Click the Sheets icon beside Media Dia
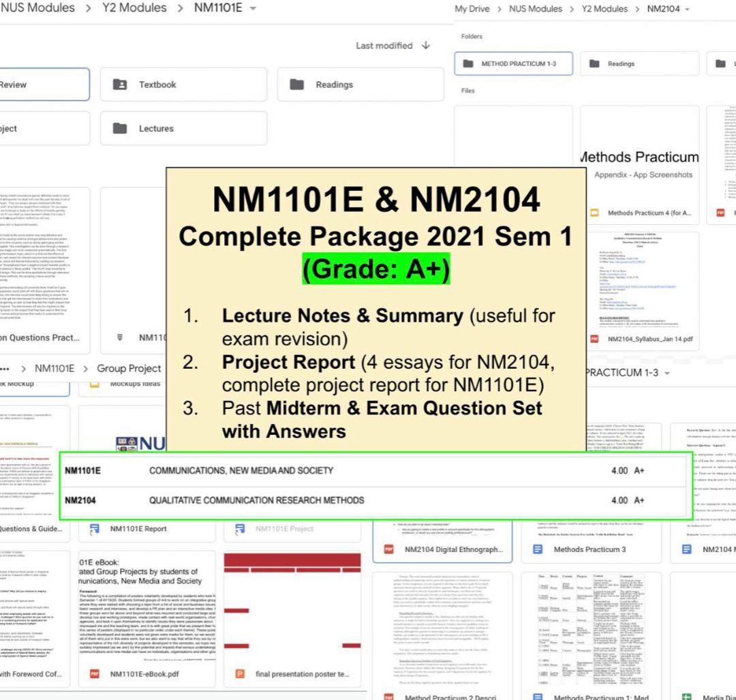The image size is (736, 700). pyautogui.click(x=686, y=697)
